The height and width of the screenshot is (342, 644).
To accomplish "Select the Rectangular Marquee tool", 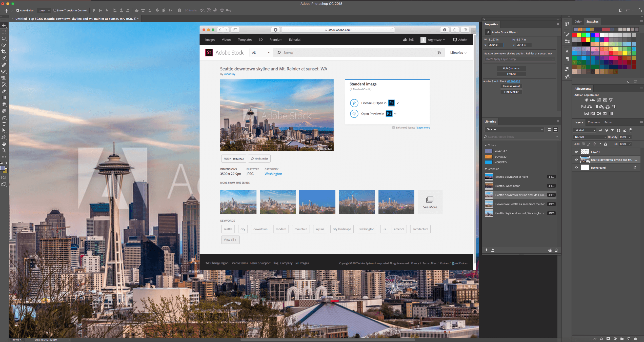I will click(4, 32).
